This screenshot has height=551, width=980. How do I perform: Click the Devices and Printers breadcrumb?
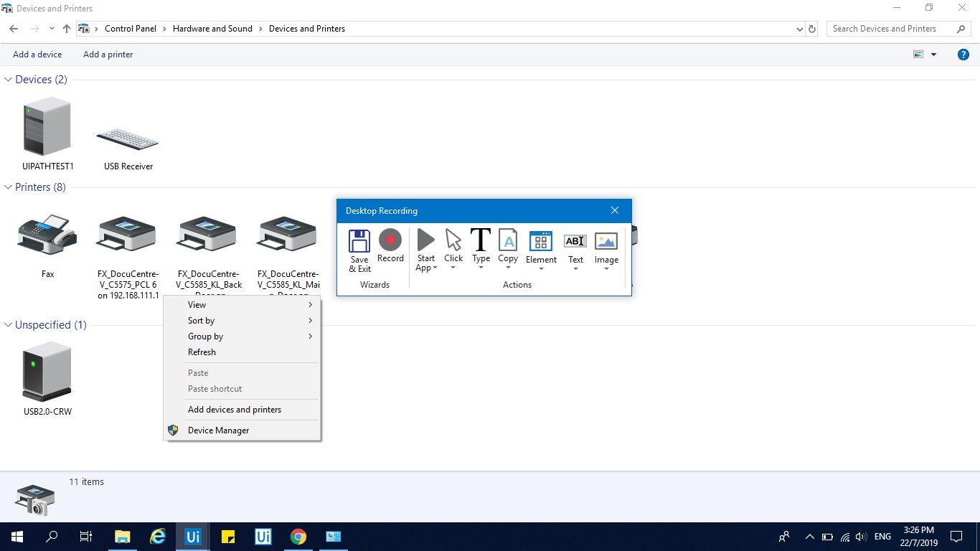pos(307,29)
